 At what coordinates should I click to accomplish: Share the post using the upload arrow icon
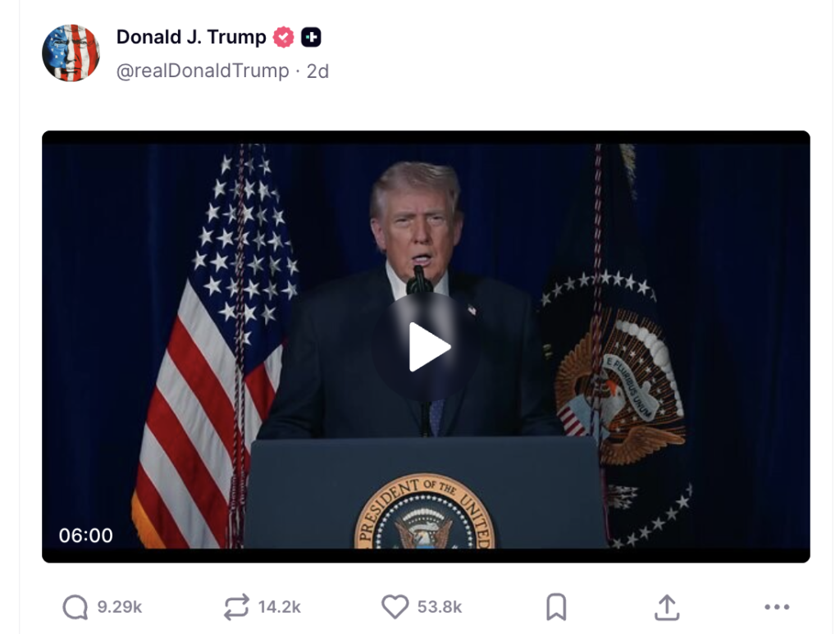667,607
